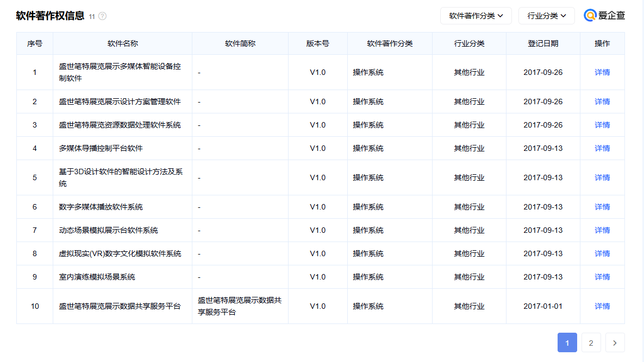Open 详情 for 动态场景模拟展示台软件系统
644x362 pixels.
click(x=602, y=231)
